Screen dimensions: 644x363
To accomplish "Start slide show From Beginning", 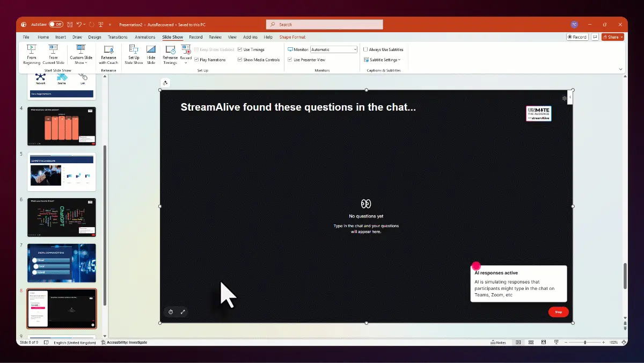I will pyautogui.click(x=32, y=54).
